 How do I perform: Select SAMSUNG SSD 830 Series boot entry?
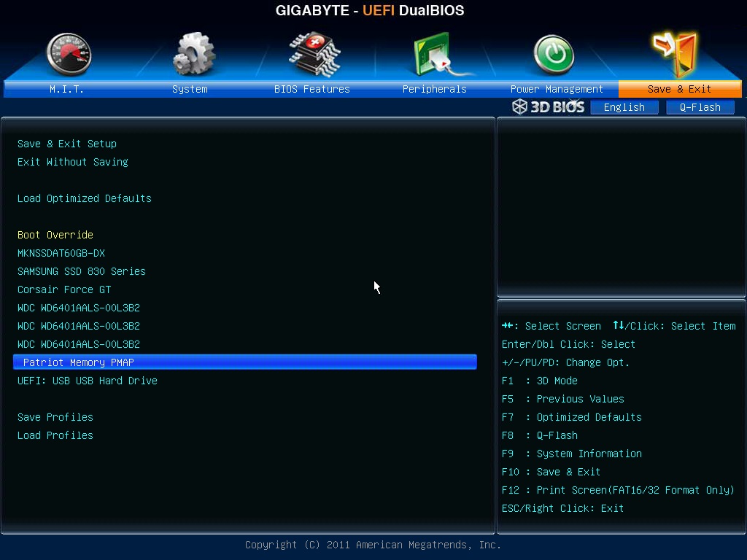tap(82, 271)
